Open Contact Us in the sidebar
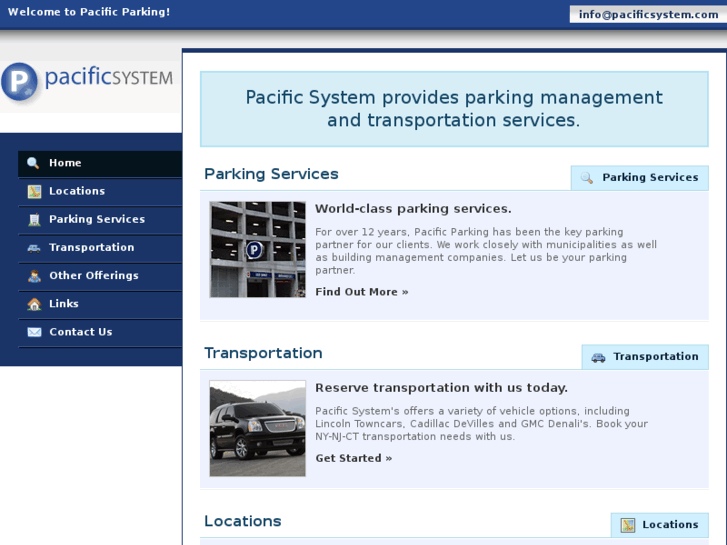 pos(100,332)
